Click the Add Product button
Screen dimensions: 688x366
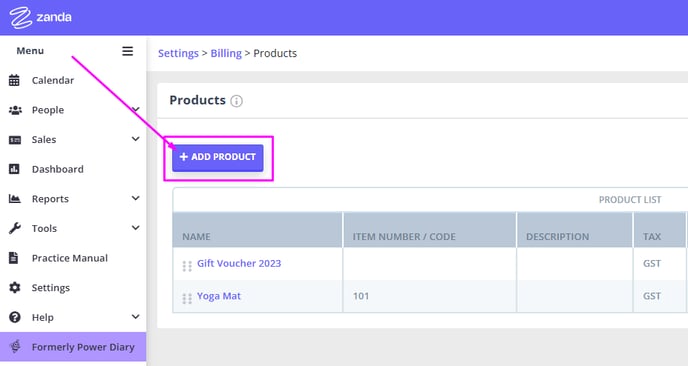pos(218,158)
